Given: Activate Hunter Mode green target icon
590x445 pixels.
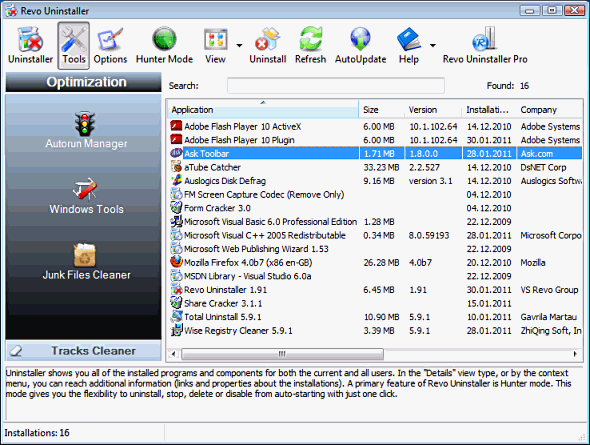Looking at the screenshot, I should pyautogui.click(x=164, y=38).
